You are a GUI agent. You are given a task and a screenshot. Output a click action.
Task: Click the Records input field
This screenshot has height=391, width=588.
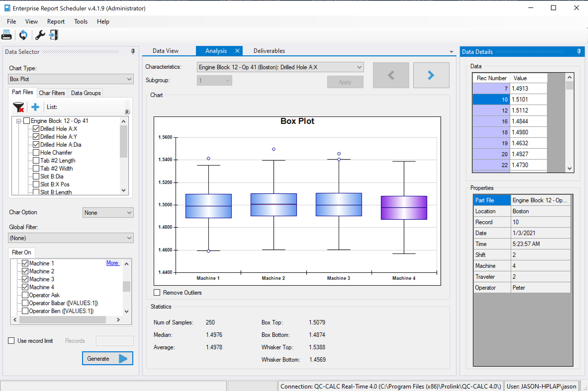(114, 340)
